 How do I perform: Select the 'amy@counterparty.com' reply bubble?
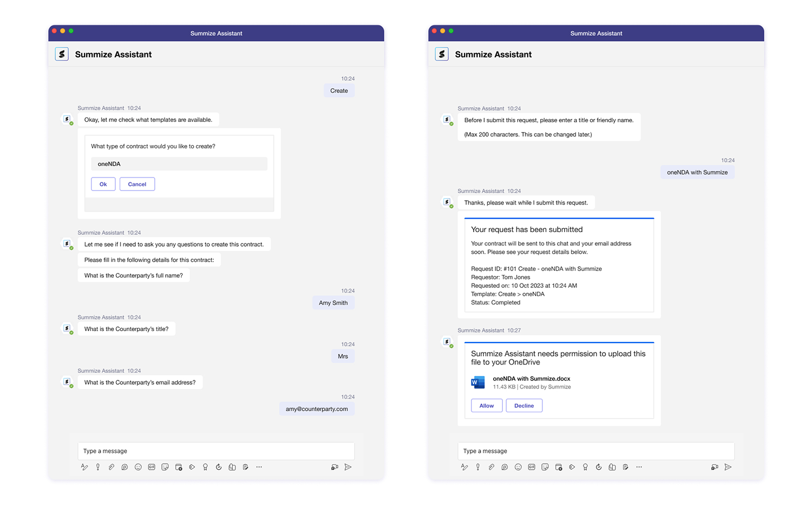pyautogui.click(x=317, y=409)
